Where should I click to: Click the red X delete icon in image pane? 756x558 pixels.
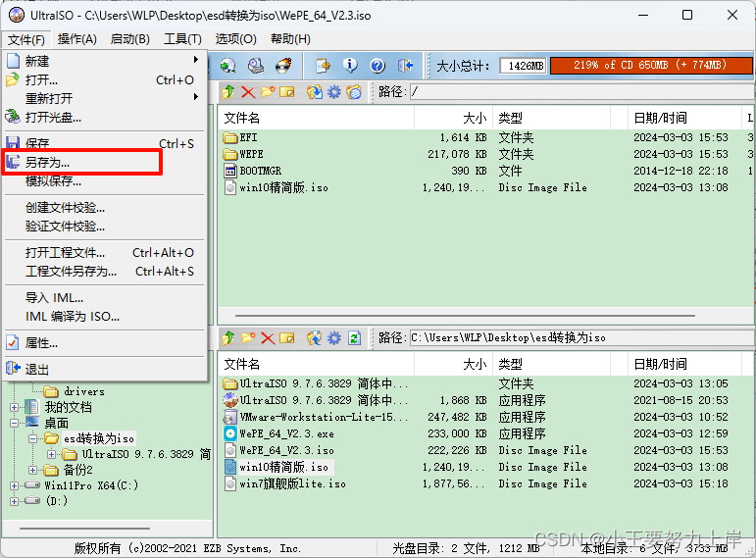tap(248, 91)
